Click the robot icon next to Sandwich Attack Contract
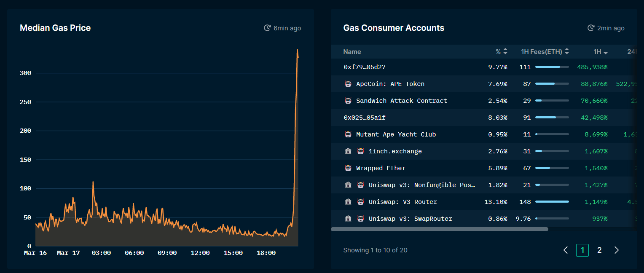 pos(348,101)
